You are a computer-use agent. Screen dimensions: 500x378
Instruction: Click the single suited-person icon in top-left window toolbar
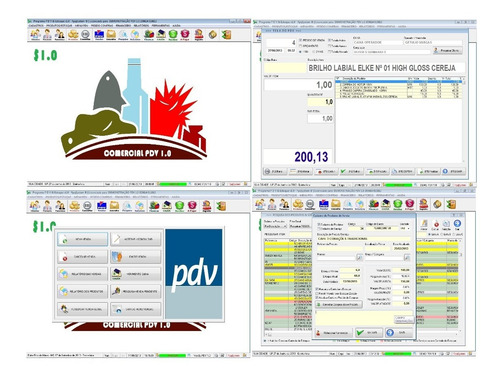pyautogui.click(x=47, y=34)
